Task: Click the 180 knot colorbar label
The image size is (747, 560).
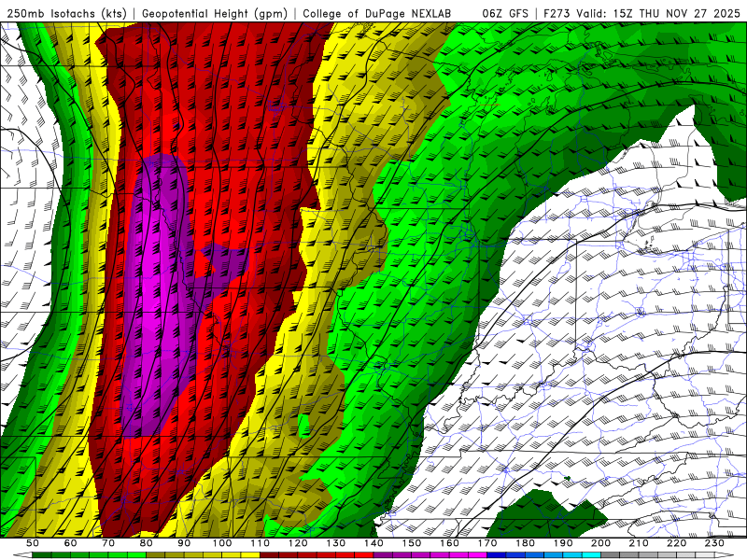Action: click(x=525, y=543)
